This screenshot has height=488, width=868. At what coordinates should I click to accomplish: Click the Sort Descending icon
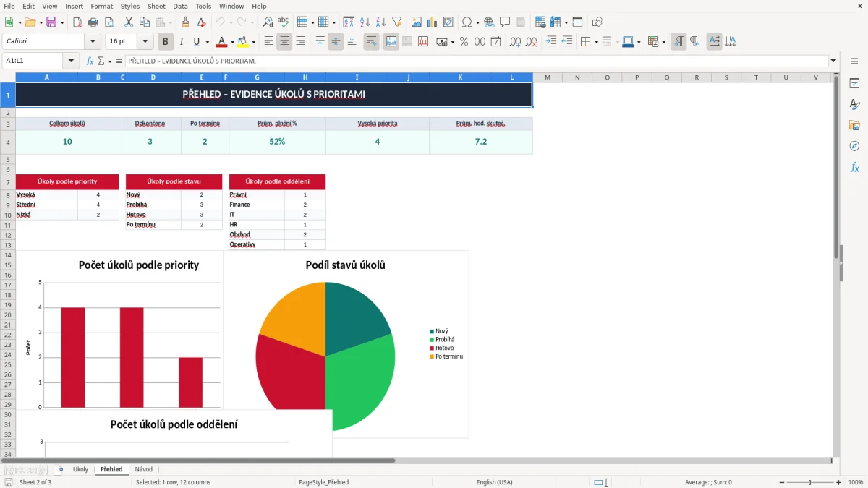(381, 22)
